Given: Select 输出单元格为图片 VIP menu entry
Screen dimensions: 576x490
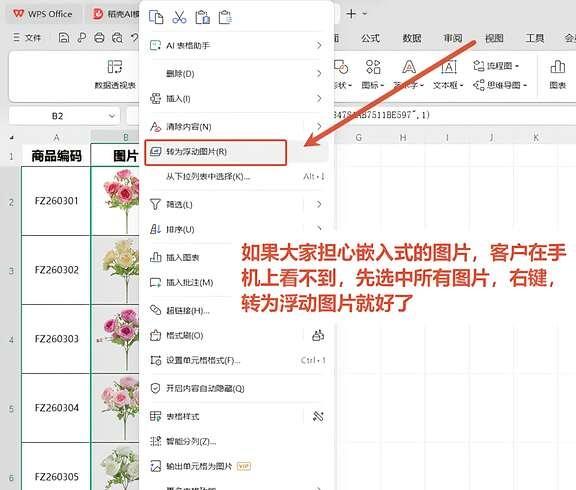Looking at the screenshot, I should coord(235,466).
